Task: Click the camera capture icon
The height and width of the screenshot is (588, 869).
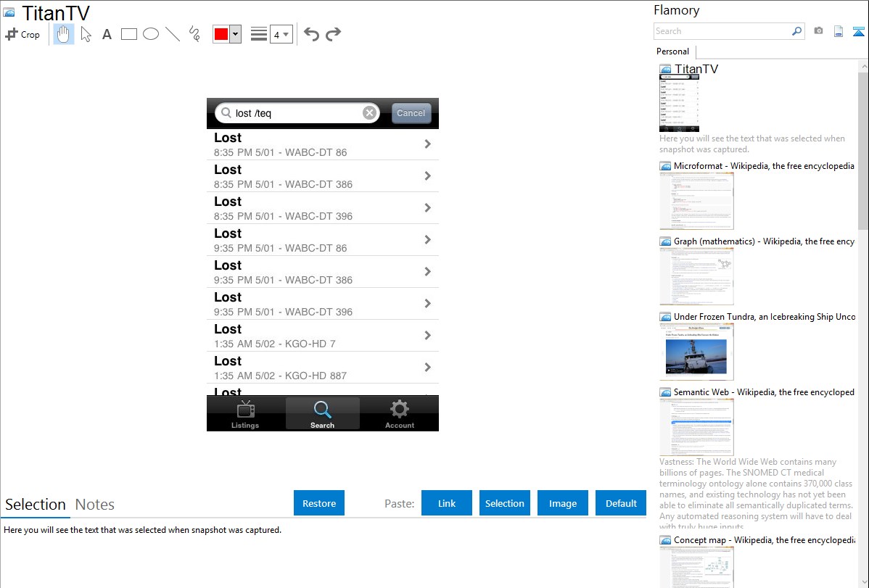Action: 818,31
